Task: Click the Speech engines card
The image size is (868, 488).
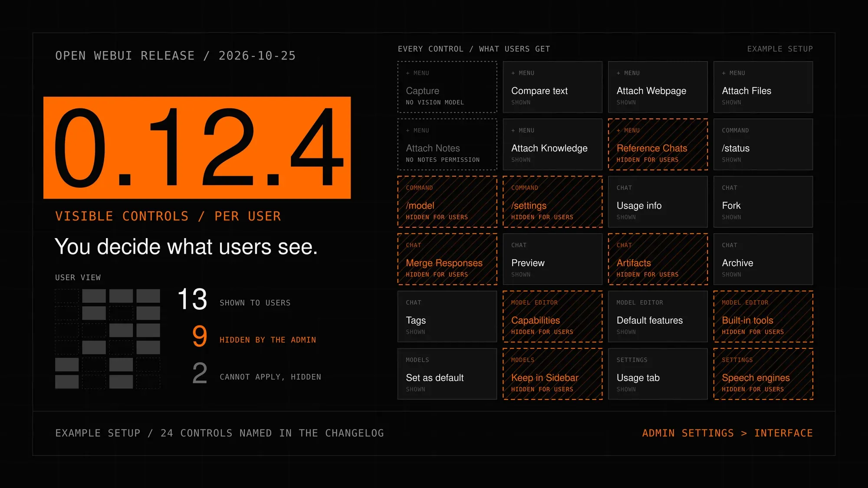Action: [x=763, y=374]
